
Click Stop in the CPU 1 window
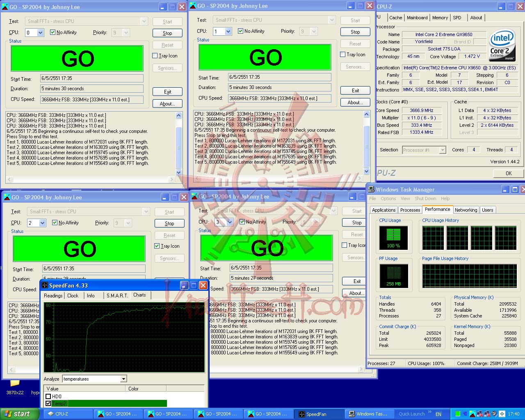355,32
